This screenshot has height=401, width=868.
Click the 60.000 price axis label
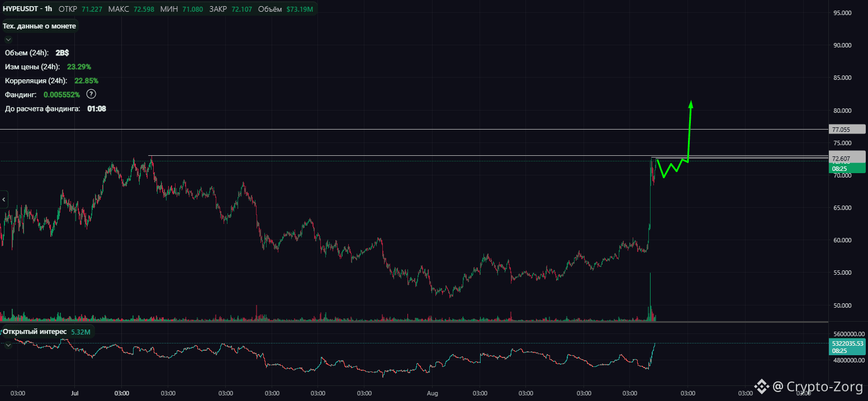(842, 240)
